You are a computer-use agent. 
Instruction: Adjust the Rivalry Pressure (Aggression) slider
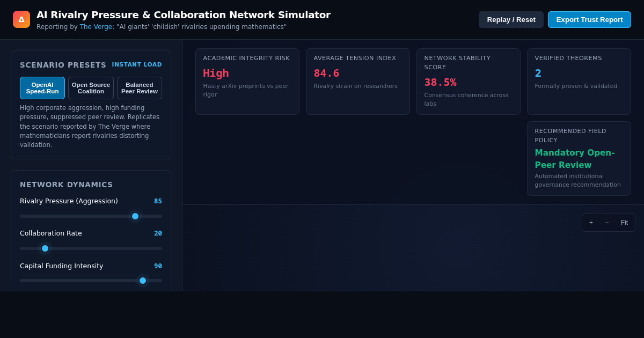[91, 216]
